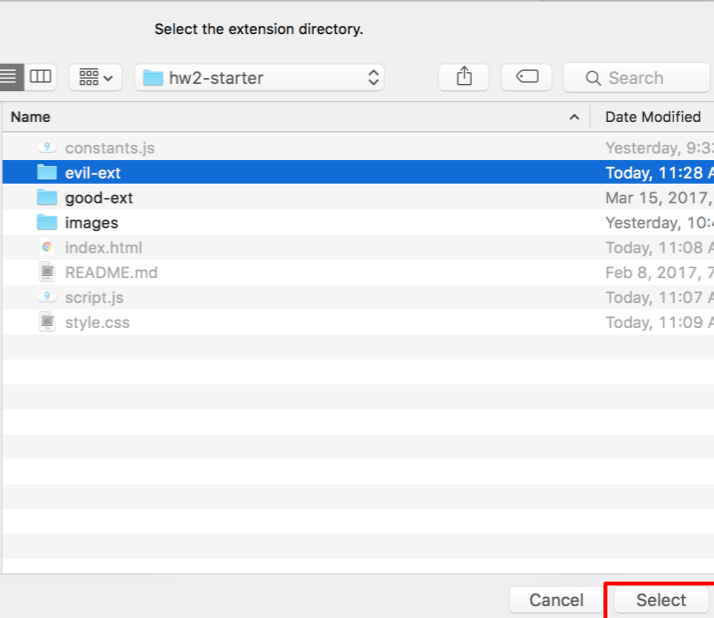The width and height of the screenshot is (714, 618).
Task: Click the style.css file row
Action: point(97,322)
